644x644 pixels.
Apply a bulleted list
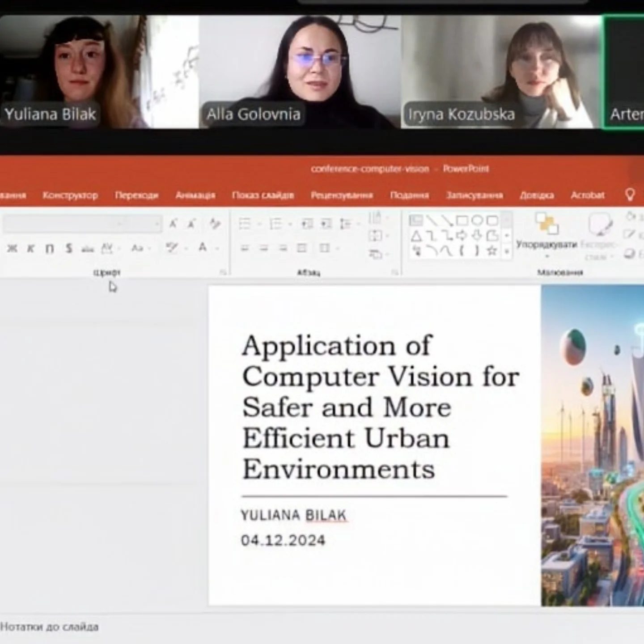pos(244,224)
